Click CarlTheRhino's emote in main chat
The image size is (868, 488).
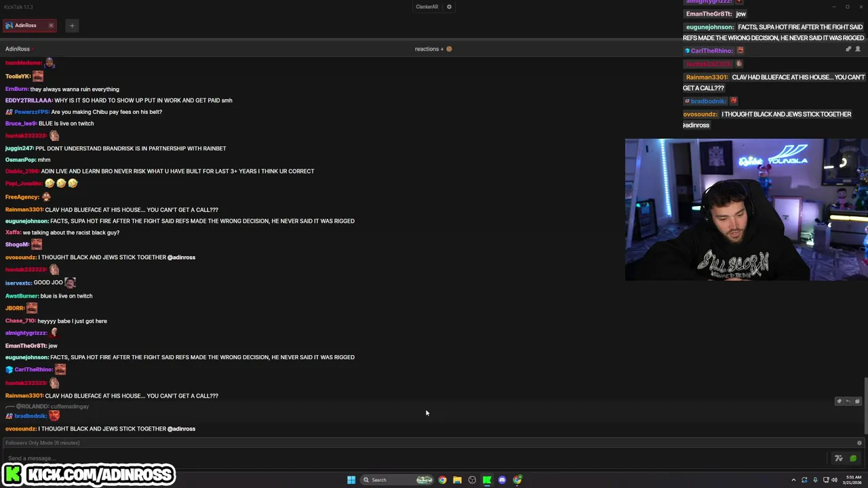tap(60, 369)
